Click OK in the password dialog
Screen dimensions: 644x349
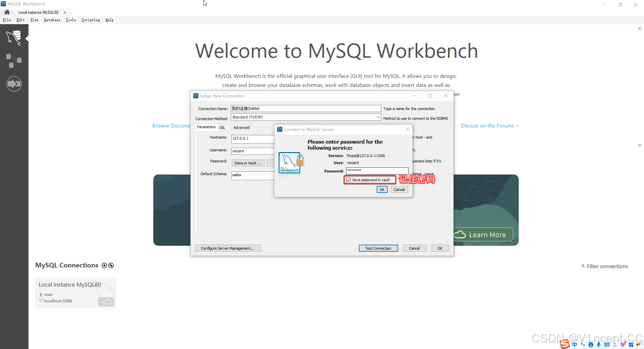382,190
